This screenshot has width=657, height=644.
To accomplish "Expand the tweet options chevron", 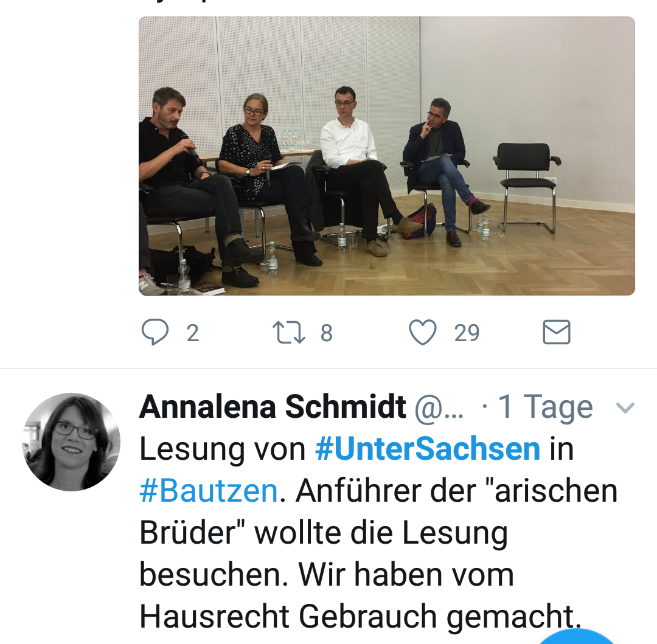I will (x=625, y=407).
